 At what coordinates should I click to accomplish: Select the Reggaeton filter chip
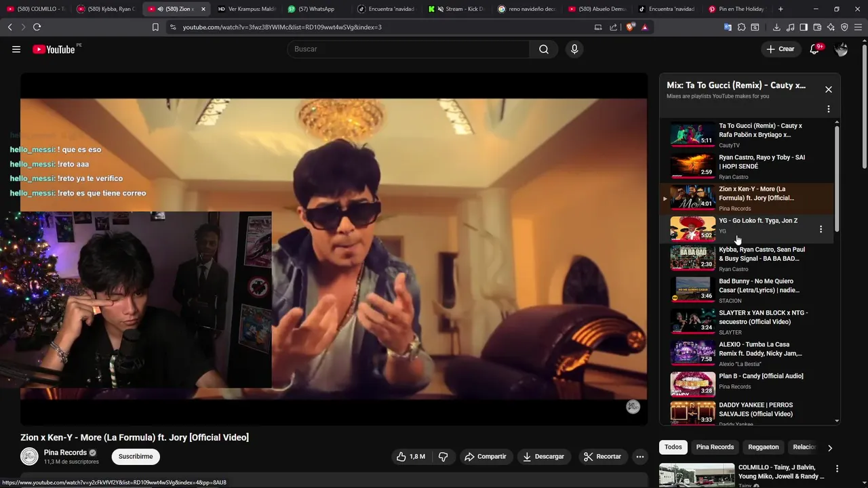click(764, 447)
